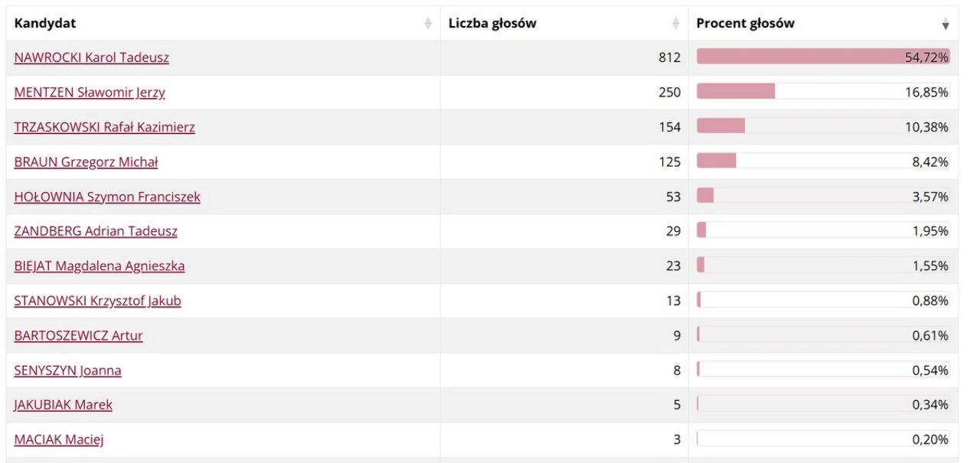Click the 54,72% progress bar for Nawrocki
Screen dimensions: 980x463
click(x=823, y=57)
